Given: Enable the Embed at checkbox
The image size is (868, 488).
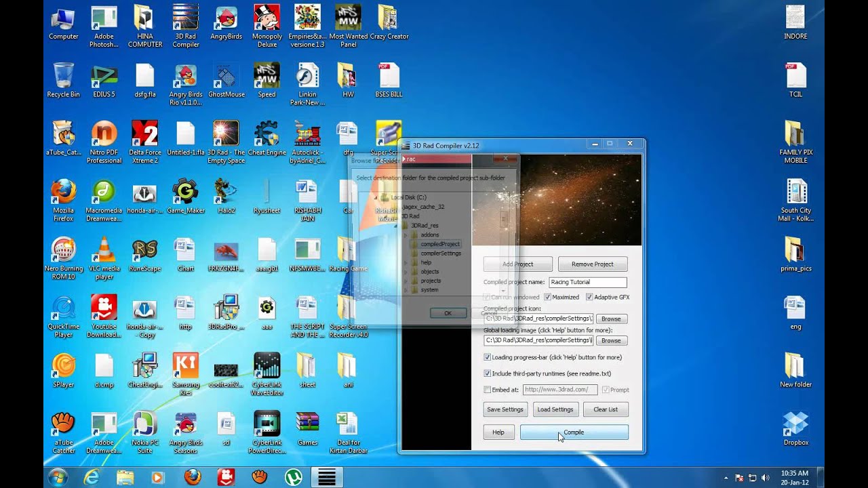Looking at the screenshot, I should click(x=487, y=390).
